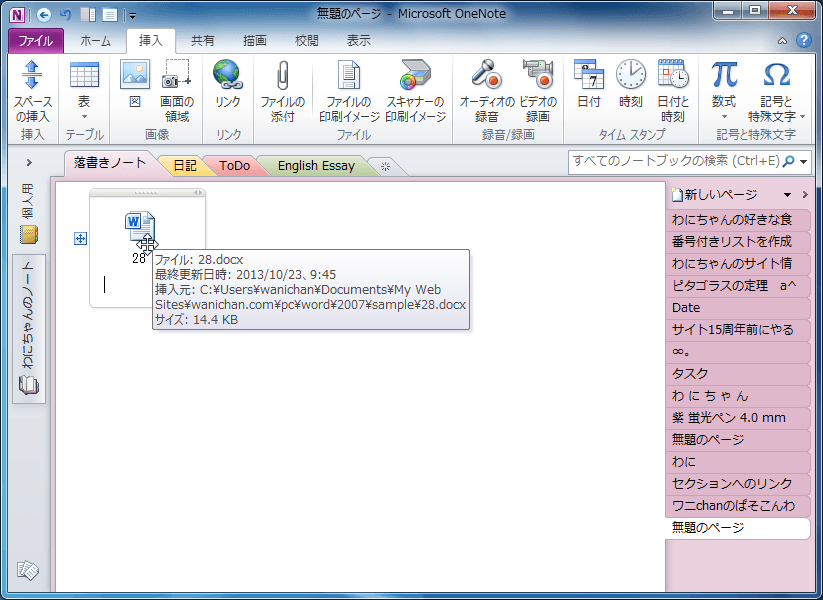823x600 pixels.
Task: Open the 日記 section tab
Action: click(x=185, y=166)
